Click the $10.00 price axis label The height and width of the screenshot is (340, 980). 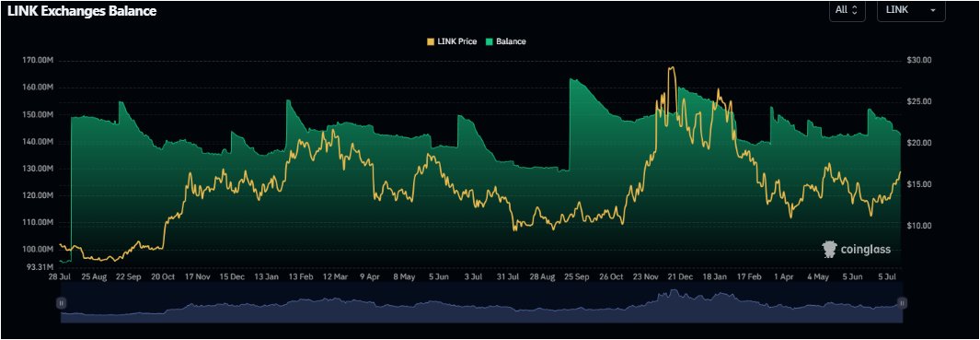918,226
